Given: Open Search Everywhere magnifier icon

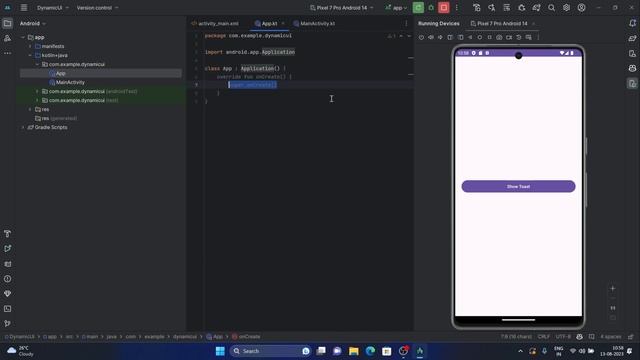Looking at the screenshot, I should (x=551, y=8).
